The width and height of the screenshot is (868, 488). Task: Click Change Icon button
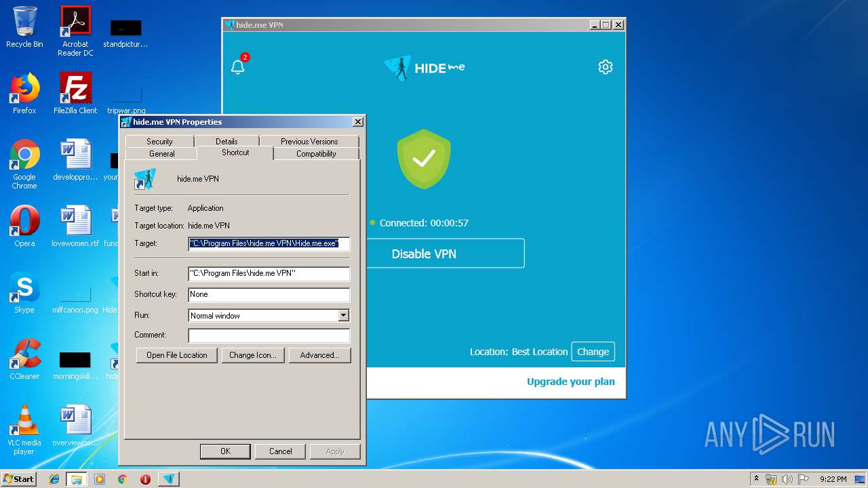[252, 355]
